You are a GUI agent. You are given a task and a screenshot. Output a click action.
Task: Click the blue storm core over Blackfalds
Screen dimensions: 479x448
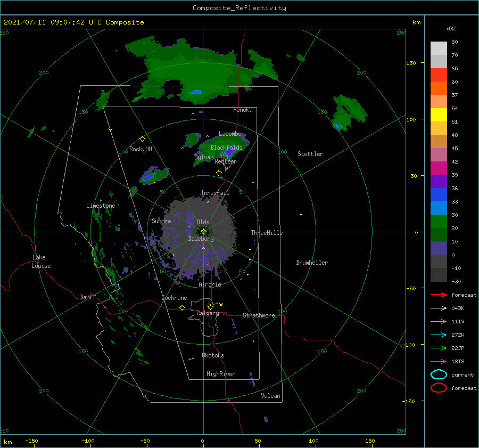(x=228, y=151)
